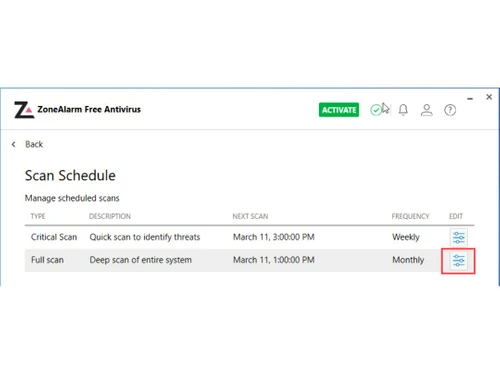Screen dimensions: 500x375
Task: Click the 'Manage scheduled scans' subtitle
Action: [72, 198]
